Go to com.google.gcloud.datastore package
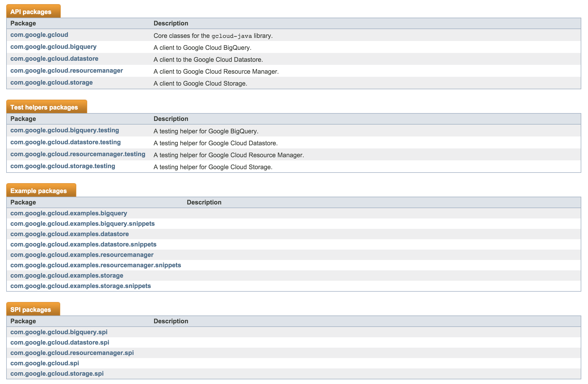This screenshot has height=384, width=588. point(54,59)
